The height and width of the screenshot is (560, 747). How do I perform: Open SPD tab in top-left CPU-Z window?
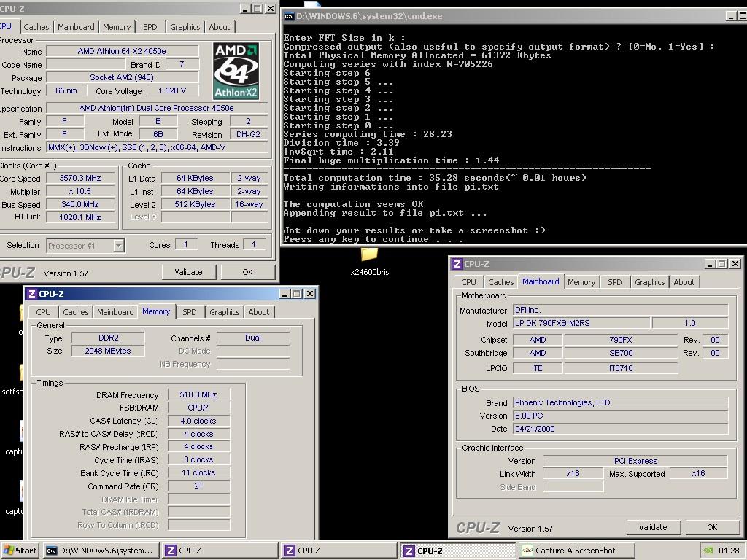click(x=150, y=27)
